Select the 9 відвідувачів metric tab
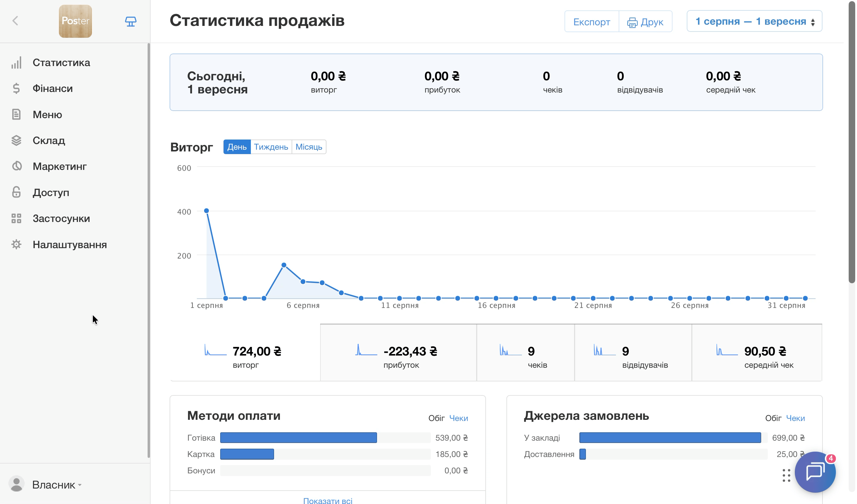Screen dimensions: 857x504 tap(633, 353)
